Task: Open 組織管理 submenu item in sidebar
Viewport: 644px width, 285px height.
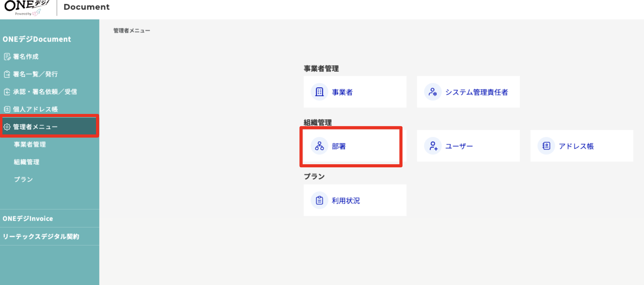Action: [26, 162]
